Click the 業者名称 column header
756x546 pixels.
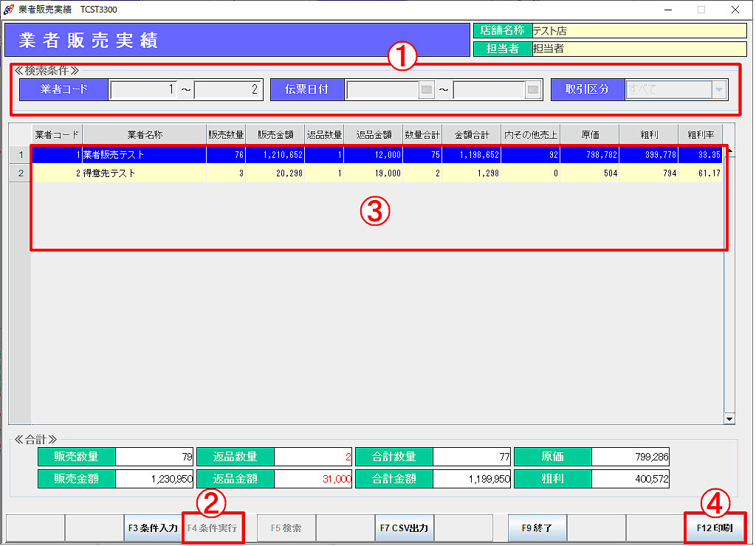tap(145, 135)
